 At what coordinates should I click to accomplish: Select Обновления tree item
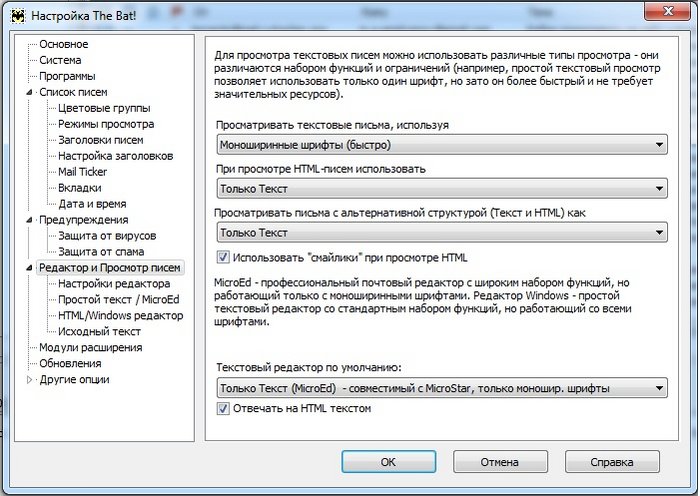[x=71, y=363]
